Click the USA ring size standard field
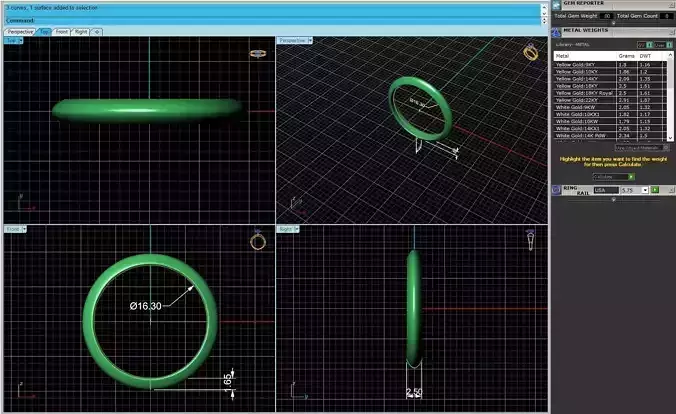The width and height of the screenshot is (676, 414). [x=606, y=190]
